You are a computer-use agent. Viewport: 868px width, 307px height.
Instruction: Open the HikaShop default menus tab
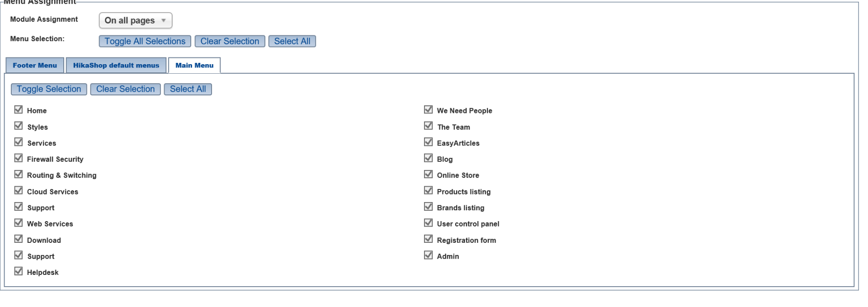[x=116, y=65]
